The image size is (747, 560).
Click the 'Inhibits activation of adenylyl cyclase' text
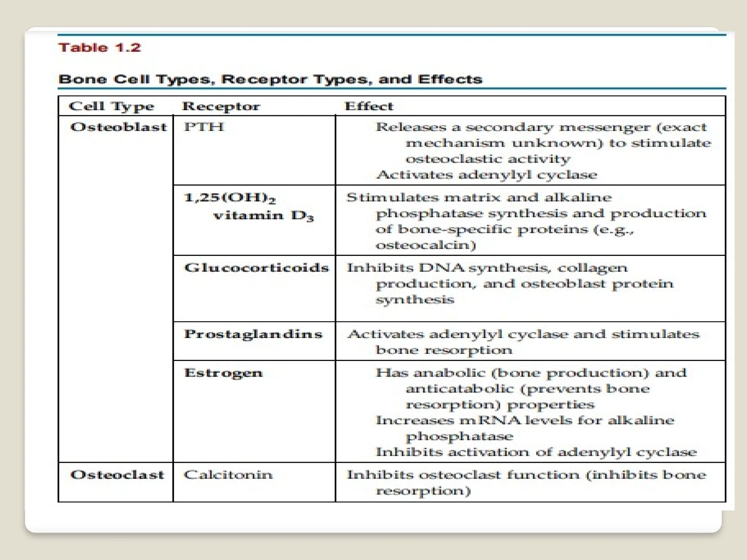tap(536, 452)
